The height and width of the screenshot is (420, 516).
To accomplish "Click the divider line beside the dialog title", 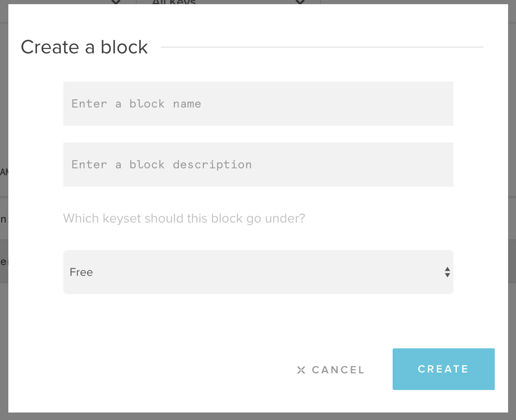I will (x=322, y=47).
